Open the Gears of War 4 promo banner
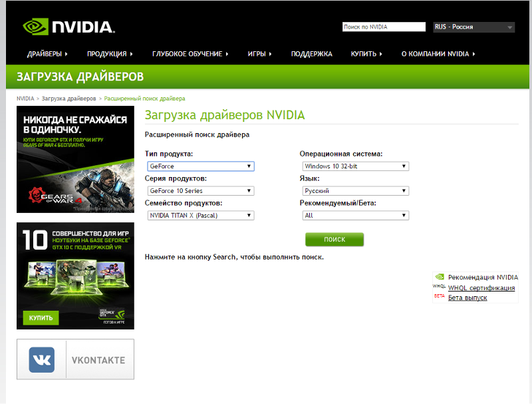532x406 pixels. pos(74,160)
